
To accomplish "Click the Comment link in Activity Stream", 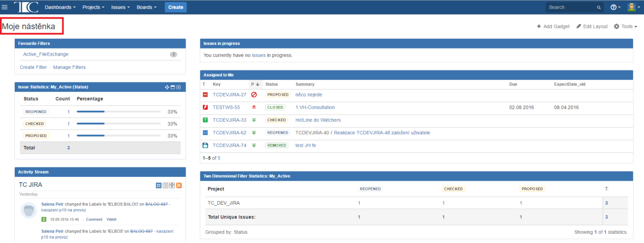I will coord(94,220).
